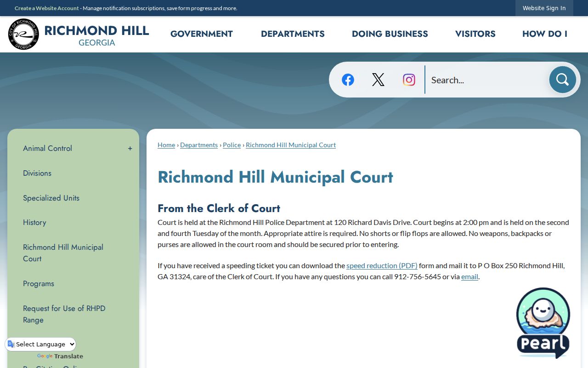Click the Richmond Hill Municipal Court page title
The height and width of the screenshot is (368, 588).
click(x=275, y=177)
